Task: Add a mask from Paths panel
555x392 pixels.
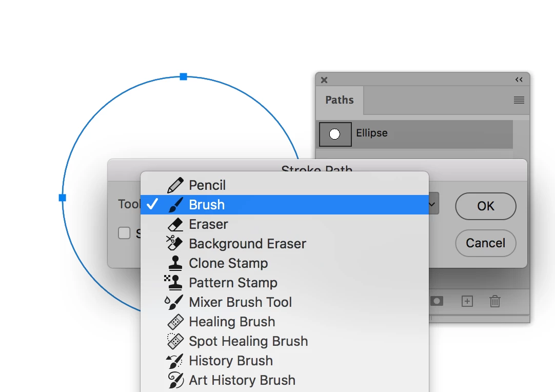Action: coord(437,301)
